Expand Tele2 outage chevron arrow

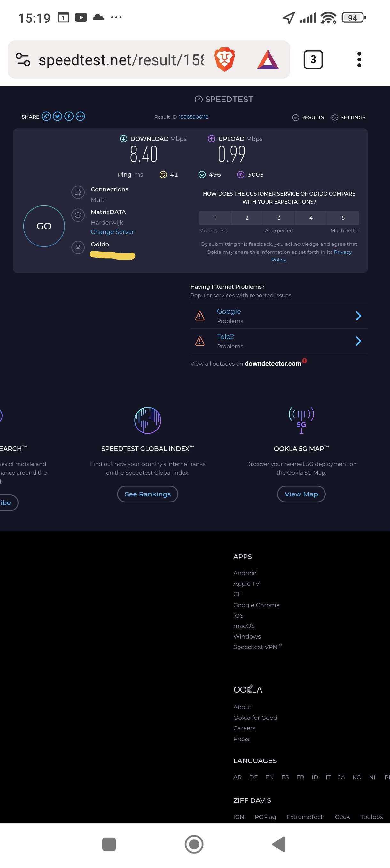pyautogui.click(x=358, y=341)
